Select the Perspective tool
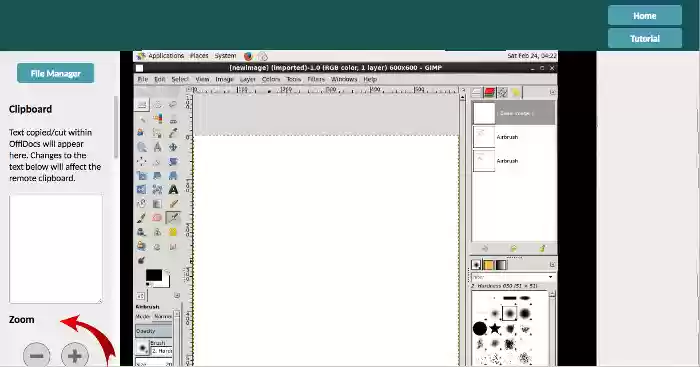The width and height of the screenshot is (700, 367). (173, 175)
